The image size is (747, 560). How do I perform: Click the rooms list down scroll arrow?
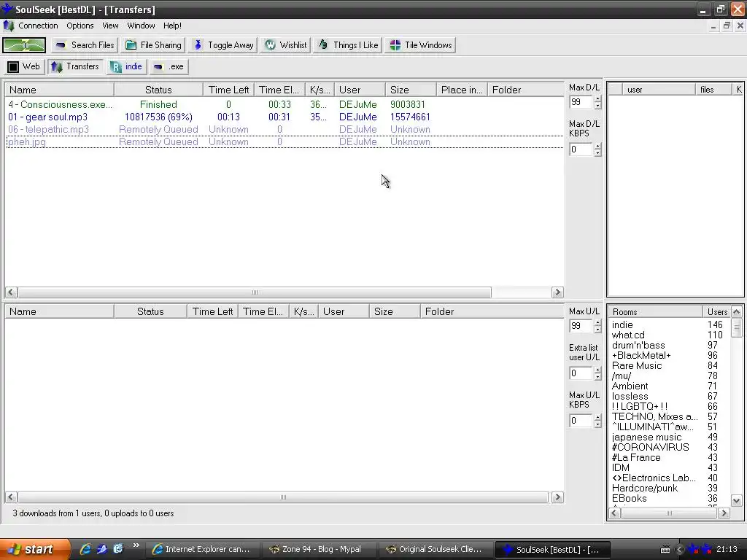[737, 500]
